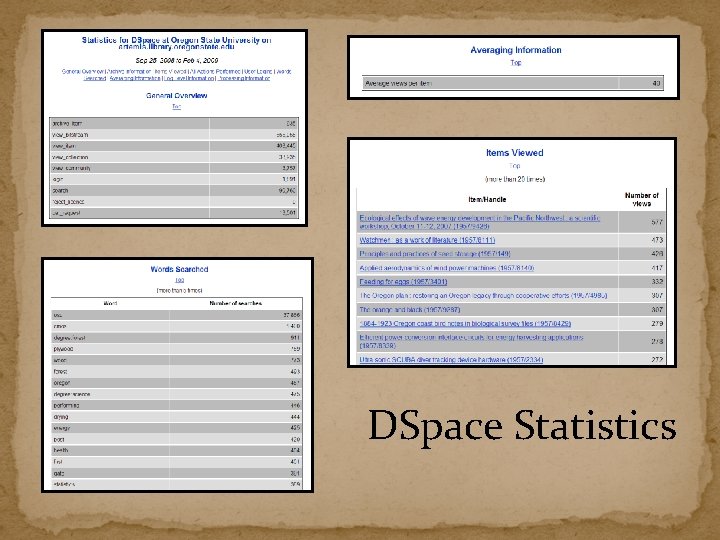Open the Feeding for eggs link
The image size is (720, 540).
pyautogui.click(x=403, y=281)
